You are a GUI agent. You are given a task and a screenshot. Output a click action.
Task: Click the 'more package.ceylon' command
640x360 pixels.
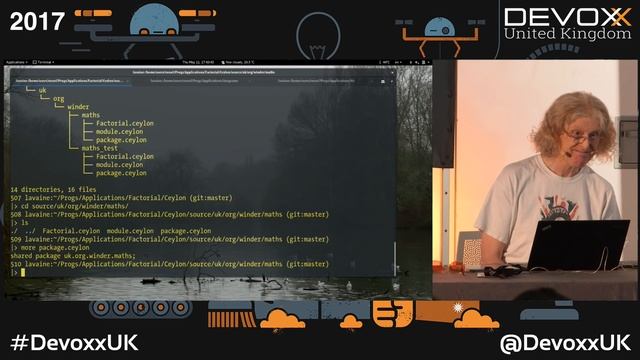55,248
